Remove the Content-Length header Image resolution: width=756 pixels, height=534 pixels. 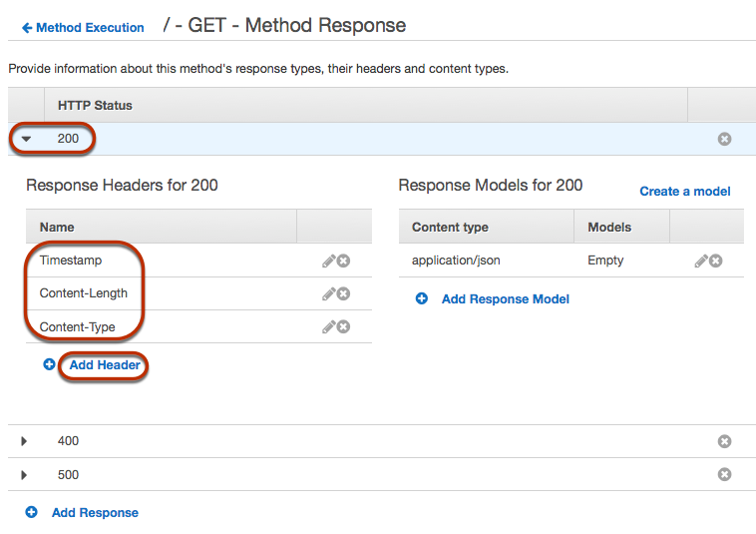[343, 293]
